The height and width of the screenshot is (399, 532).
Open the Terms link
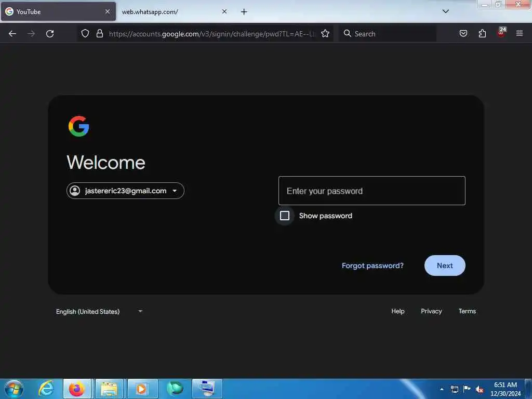(x=467, y=311)
